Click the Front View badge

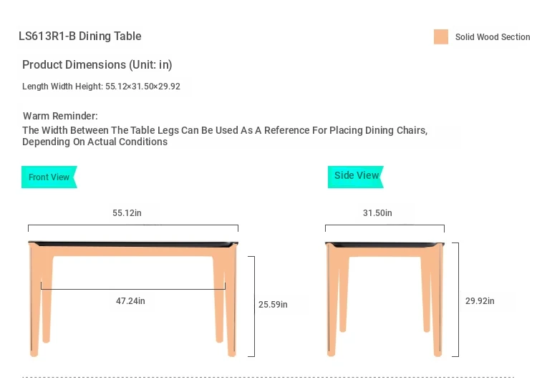[x=49, y=177]
